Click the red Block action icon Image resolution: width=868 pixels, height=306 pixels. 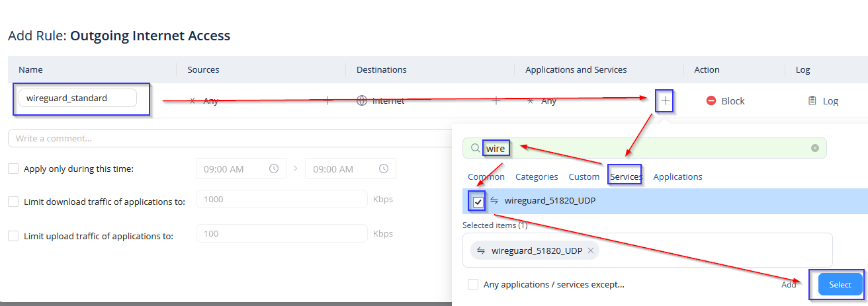click(x=711, y=101)
